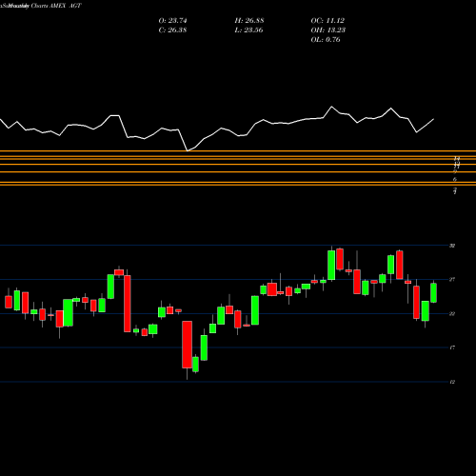
Task: Click the 17 price axis label
Action: tap(452, 347)
